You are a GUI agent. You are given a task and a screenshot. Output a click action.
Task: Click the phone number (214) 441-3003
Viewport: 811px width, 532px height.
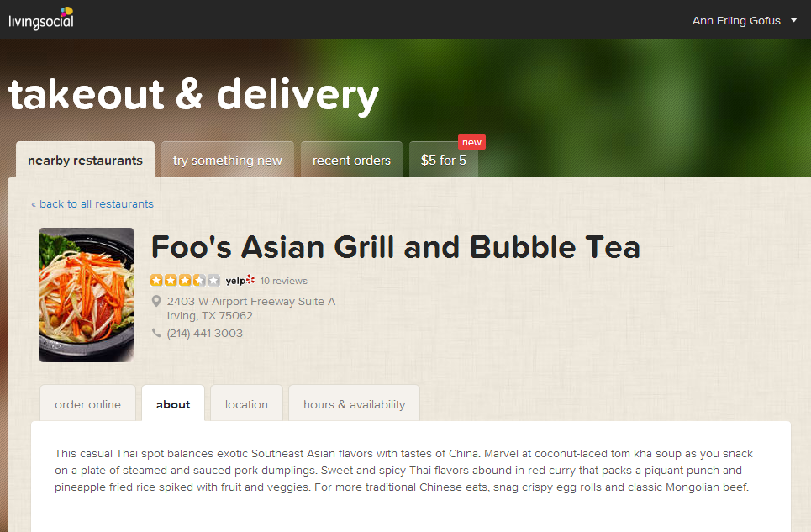click(205, 334)
